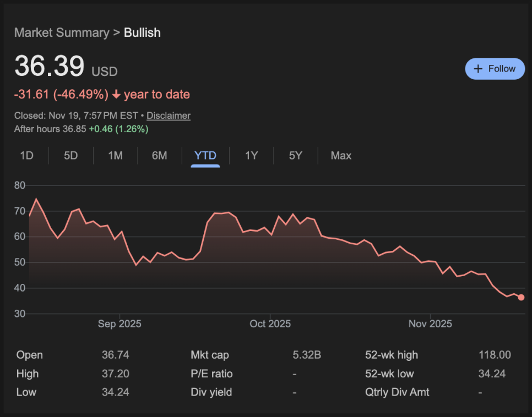Click the red down arrow icon
Screen dimensions: 532x417
(116, 95)
